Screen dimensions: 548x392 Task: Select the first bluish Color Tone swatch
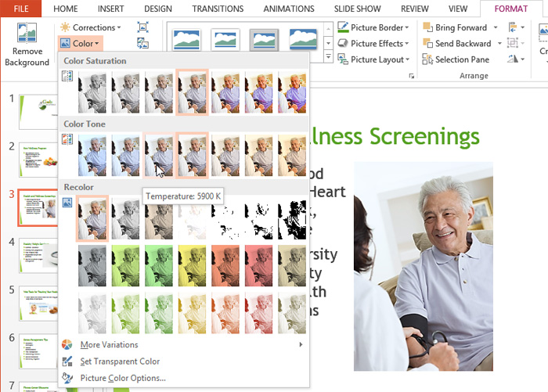click(x=92, y=156)
